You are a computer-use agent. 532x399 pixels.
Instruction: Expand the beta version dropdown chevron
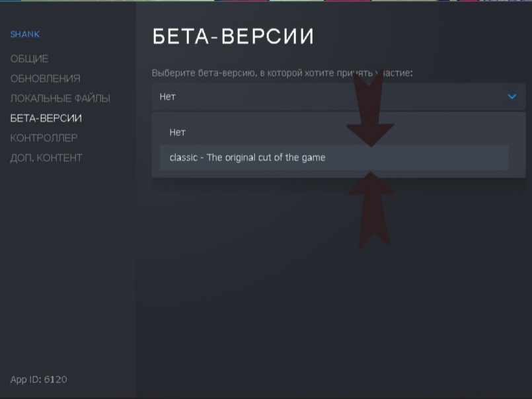pyautogui.click(x=512, y=96)
